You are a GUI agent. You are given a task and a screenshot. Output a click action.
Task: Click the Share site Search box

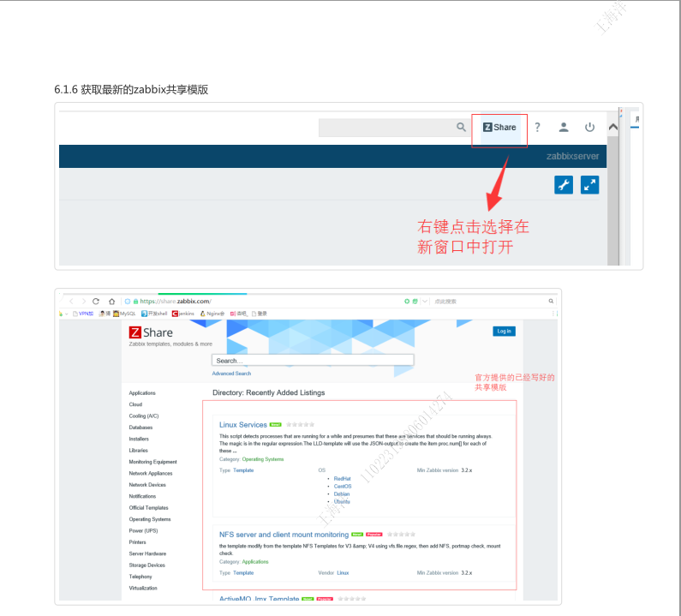(313, 361)
